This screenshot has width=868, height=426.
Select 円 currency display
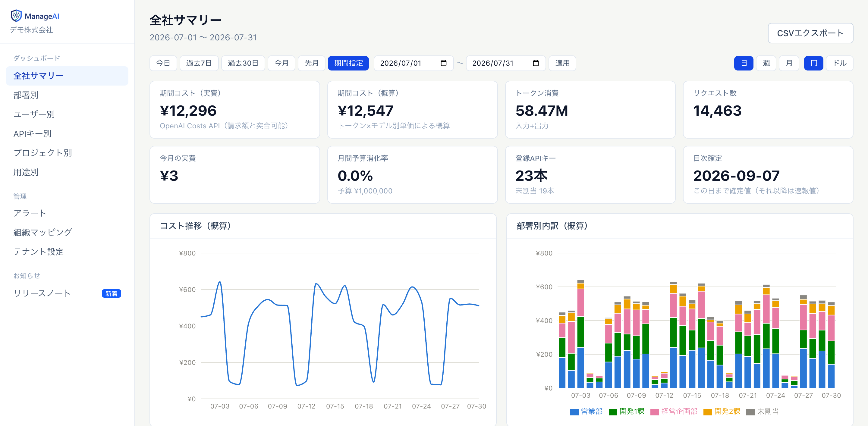[813, 63]
